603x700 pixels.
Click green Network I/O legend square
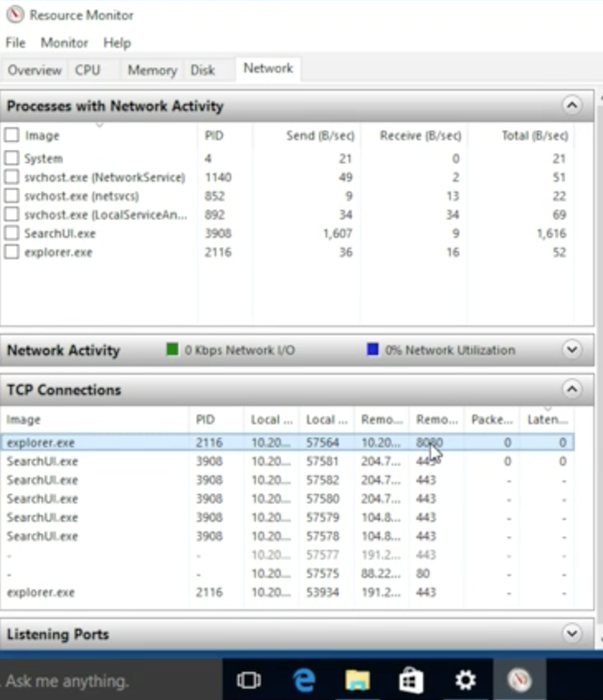[x=172, y=349]
